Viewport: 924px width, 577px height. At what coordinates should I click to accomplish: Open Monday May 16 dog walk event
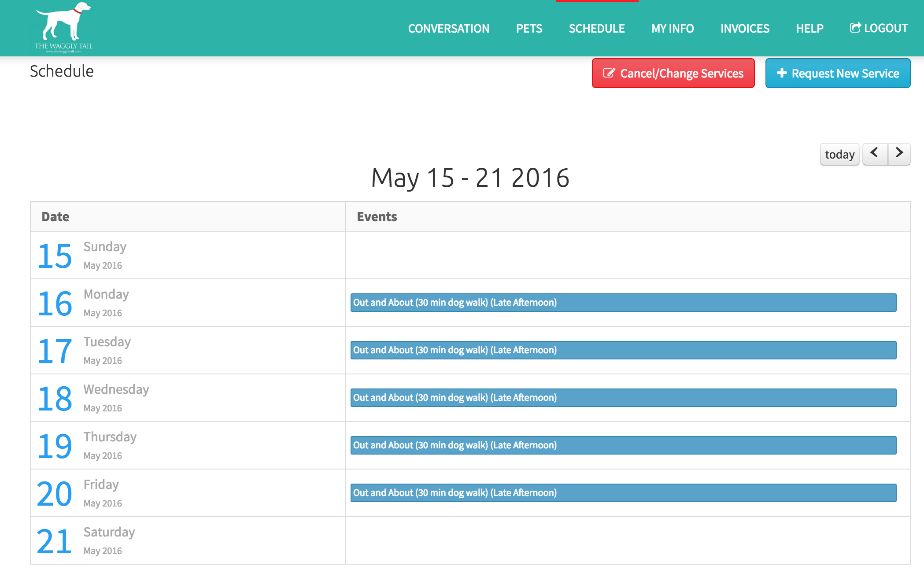click(623, 303)
